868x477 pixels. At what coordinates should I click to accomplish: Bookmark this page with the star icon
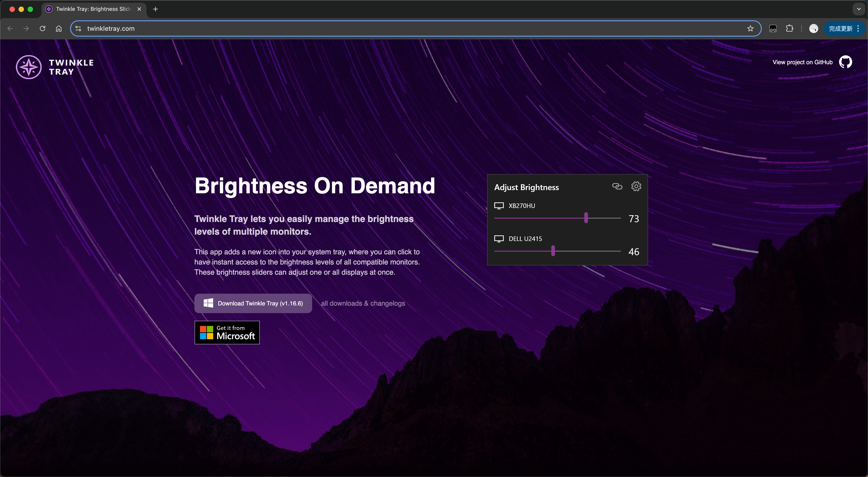click(750, 29)
